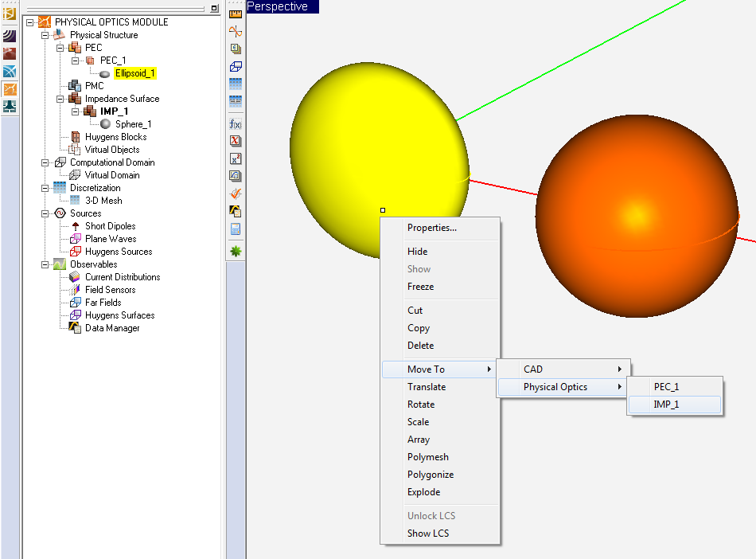
Task: Click the x-squared toolbar icon
Action: coord(236,158)
